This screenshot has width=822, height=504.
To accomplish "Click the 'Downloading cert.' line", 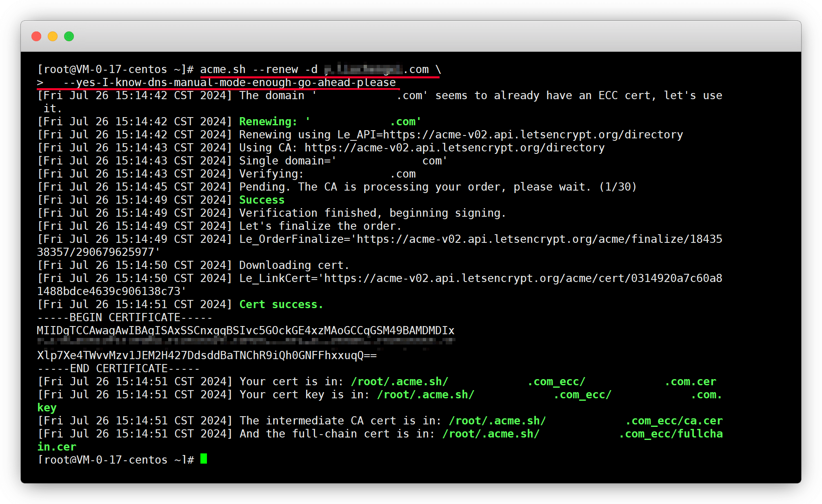I will 294,265.
